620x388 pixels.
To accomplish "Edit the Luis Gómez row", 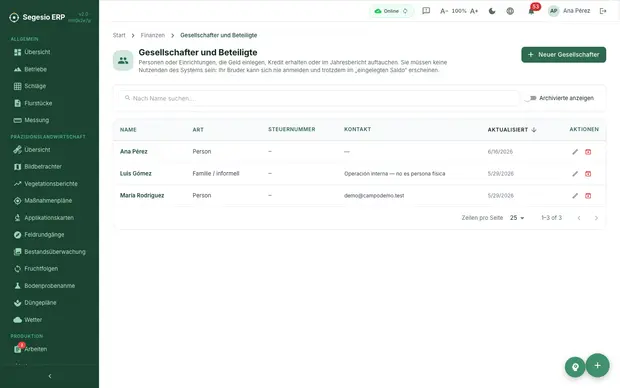I will click(x=575, y=174).
